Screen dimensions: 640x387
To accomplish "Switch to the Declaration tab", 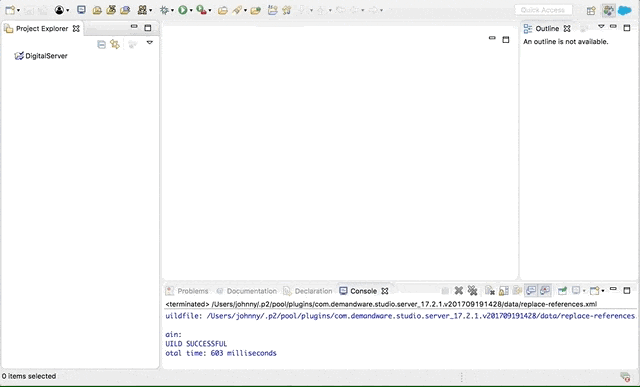I will (308, 291).
